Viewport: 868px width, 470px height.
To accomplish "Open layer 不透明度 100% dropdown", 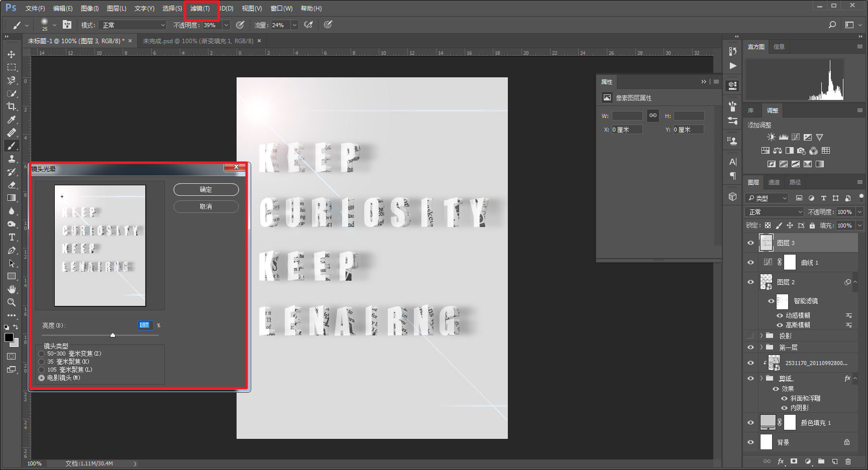I will [x=859, y=212].
